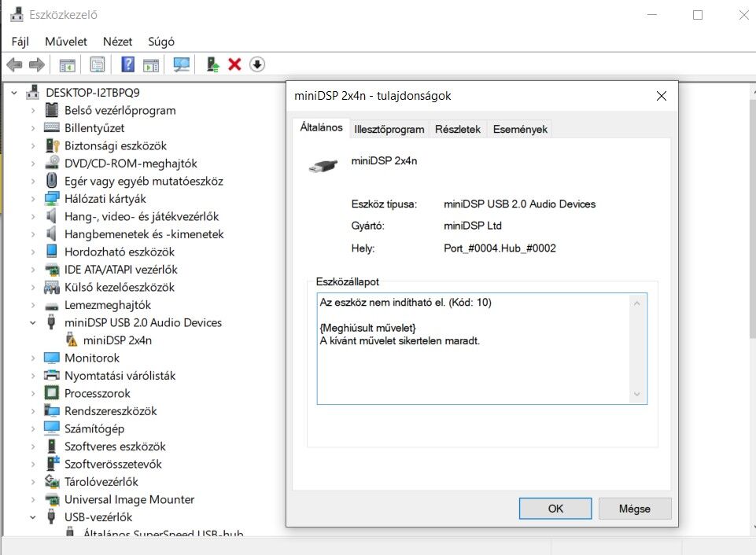The height and width of the screenshot is (555, 756).
Task: Select the Hordozható eszközök tree item
Action: pos(120,252)
